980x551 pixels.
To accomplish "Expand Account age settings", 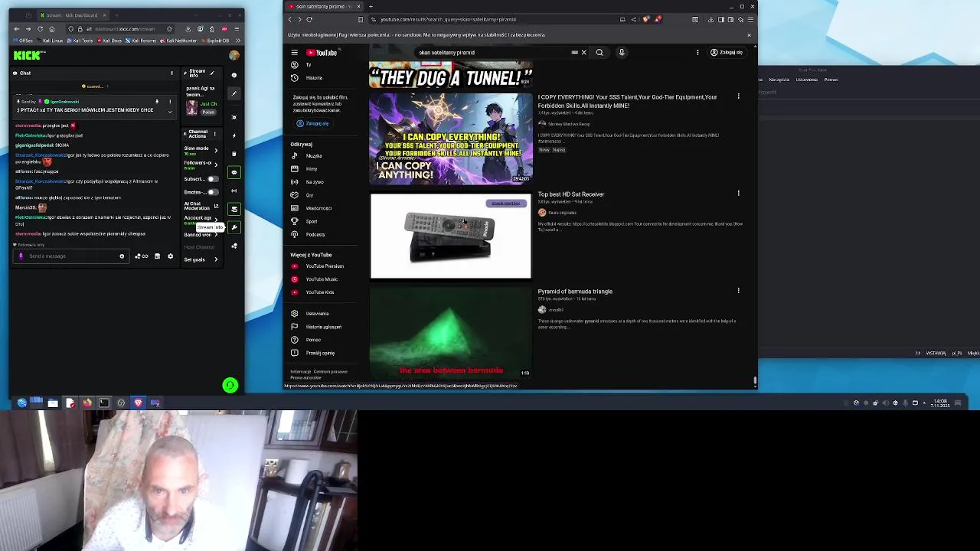I will (216, 219).
